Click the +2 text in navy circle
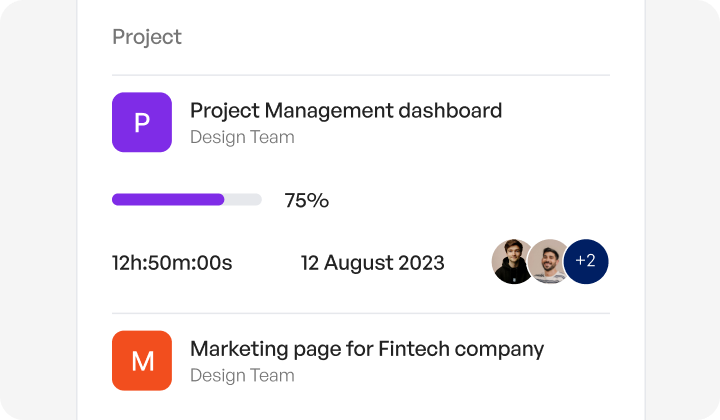The image size is (720, 420). [585, 261]
